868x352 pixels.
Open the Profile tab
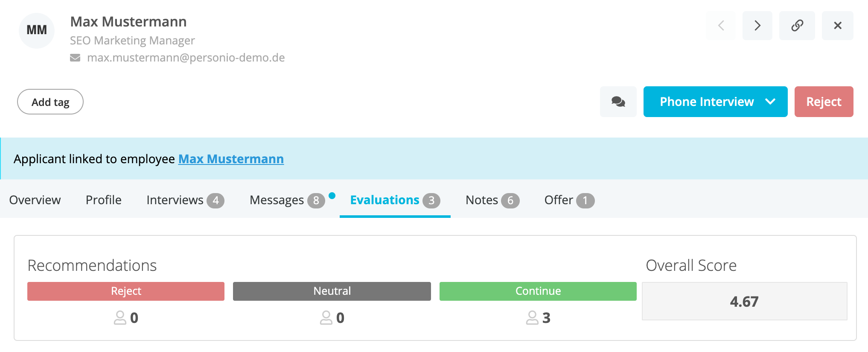104,200
